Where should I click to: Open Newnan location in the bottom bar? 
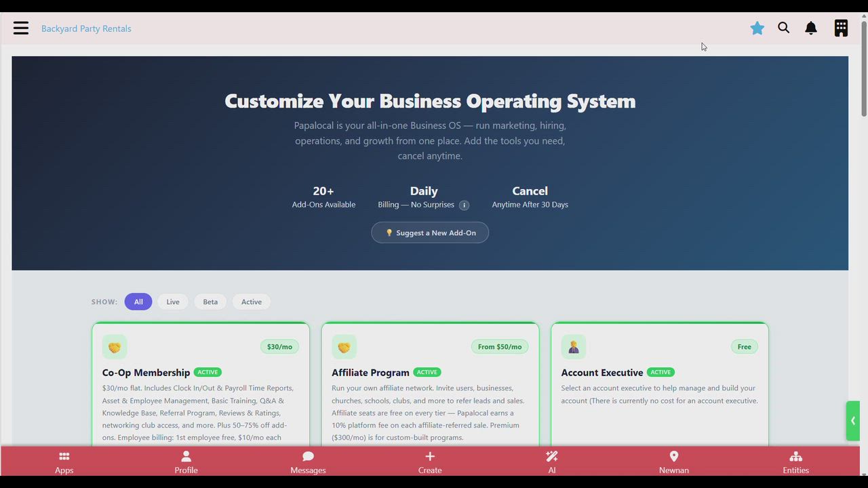(x=674, y=462)
